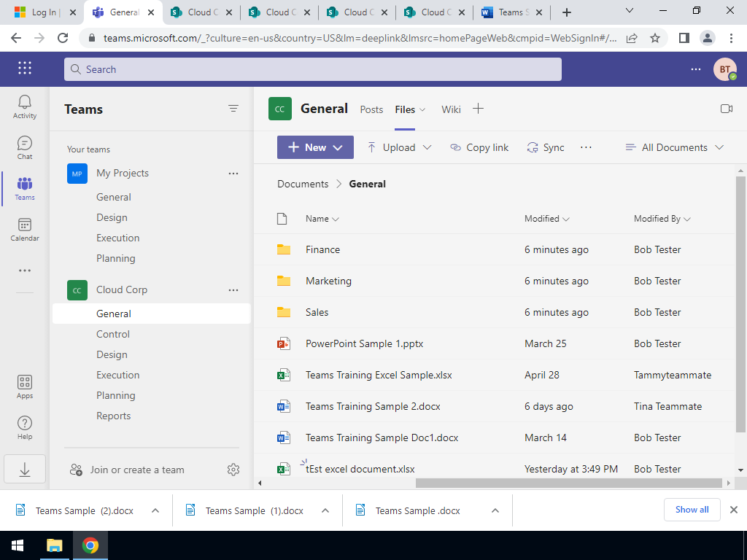The height and width of the screenshot is (560, 747).
Task: Reload the browser page
Action: pyautogui.click(x=63, y=38)
